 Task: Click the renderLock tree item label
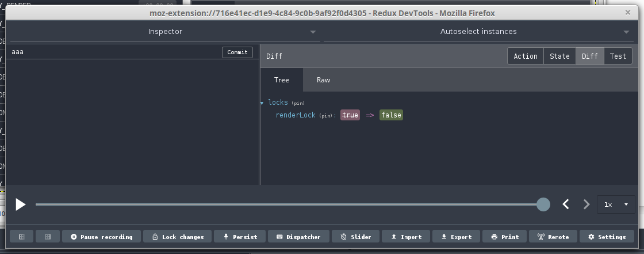[296, 115]
